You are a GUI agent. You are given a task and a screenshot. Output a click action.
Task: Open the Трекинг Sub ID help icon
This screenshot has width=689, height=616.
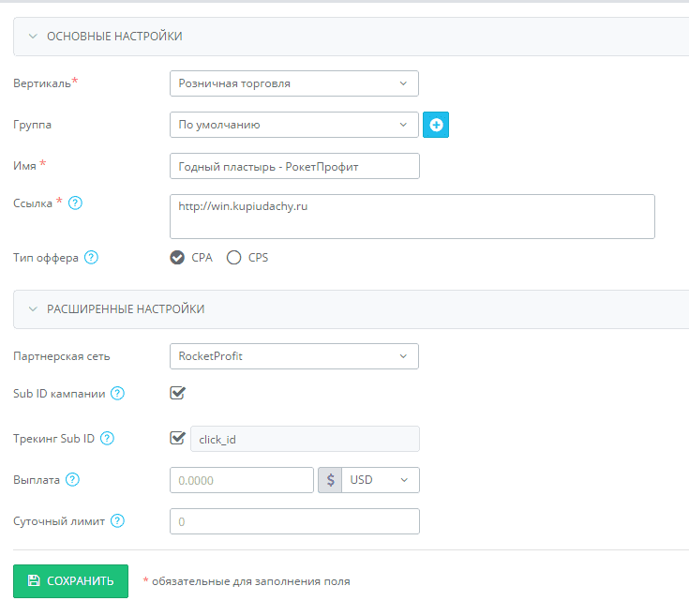[x=107, y=439]
